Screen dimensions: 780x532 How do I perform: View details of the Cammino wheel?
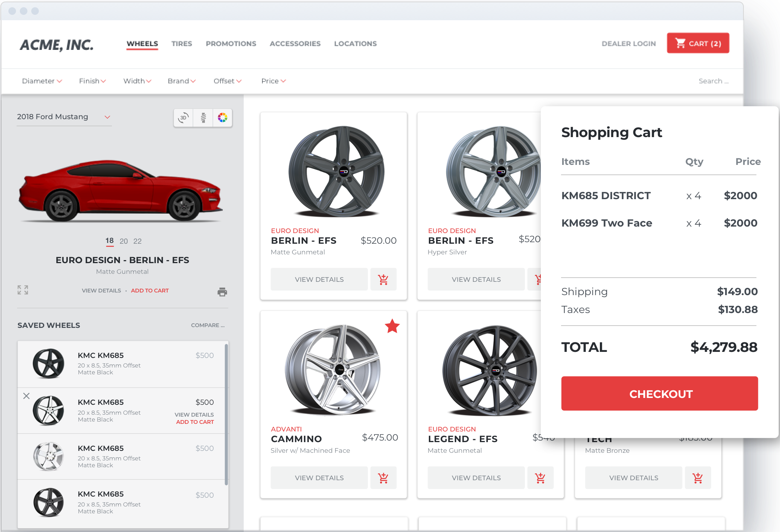click(319, 478)
